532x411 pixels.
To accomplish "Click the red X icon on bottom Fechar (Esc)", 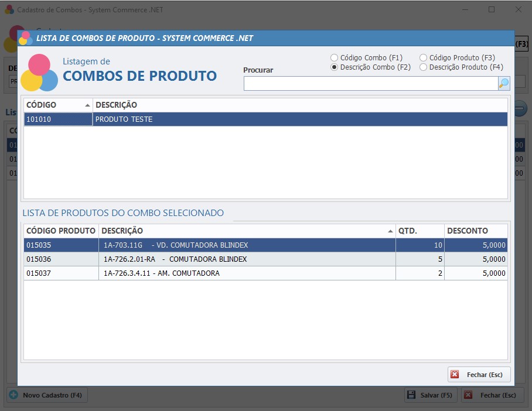I will pos(468,395).
